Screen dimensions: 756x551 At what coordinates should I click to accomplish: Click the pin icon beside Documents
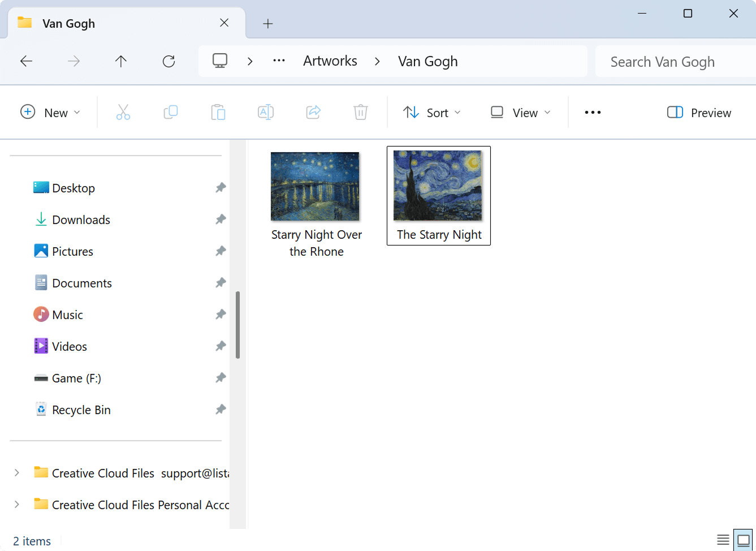221,283
